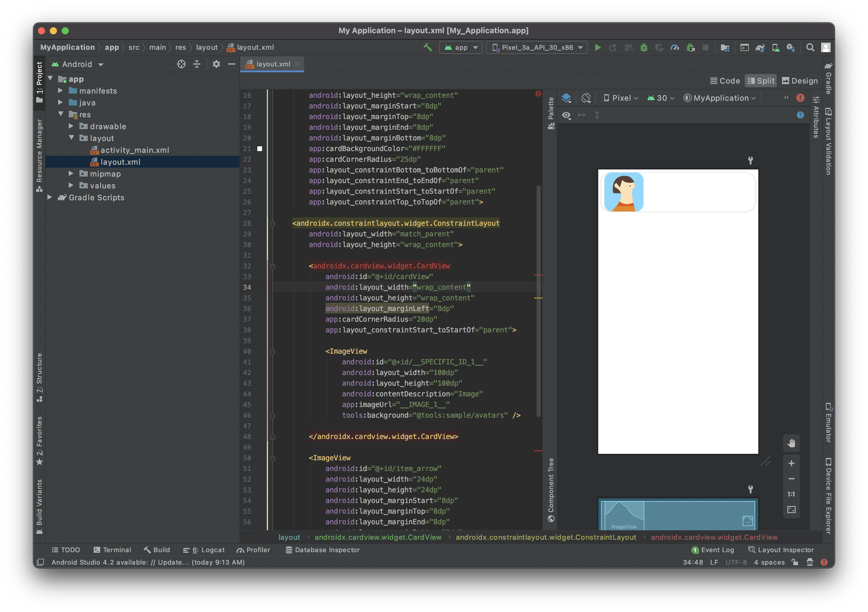Open the app run configuration dropdown
868x612 pixels.
[461, 47]
